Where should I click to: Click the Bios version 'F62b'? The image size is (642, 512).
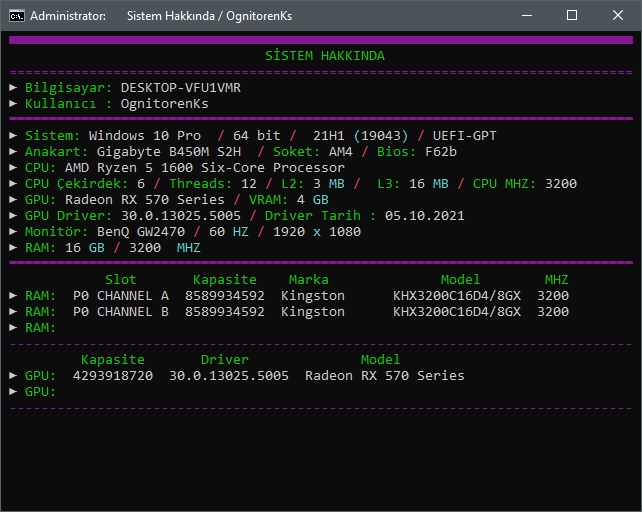coord(441,152)
